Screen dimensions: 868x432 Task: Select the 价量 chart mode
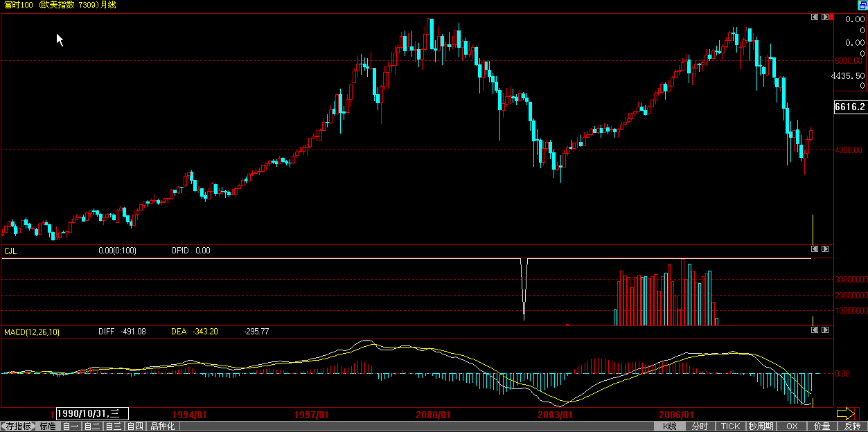click(x=822, y=426)
